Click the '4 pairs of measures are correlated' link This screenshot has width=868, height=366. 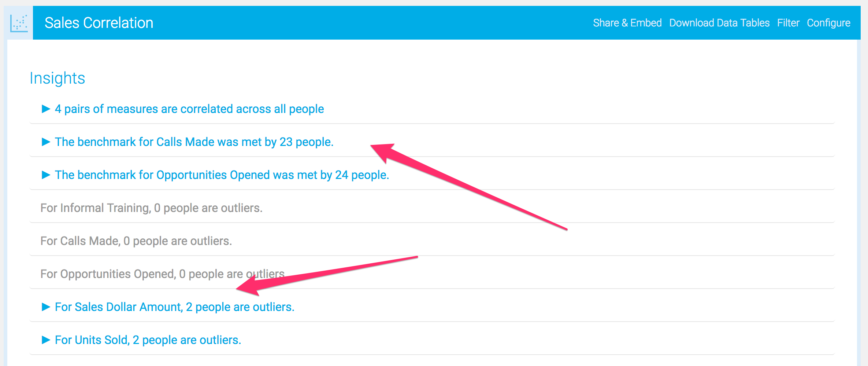point(189,109)
